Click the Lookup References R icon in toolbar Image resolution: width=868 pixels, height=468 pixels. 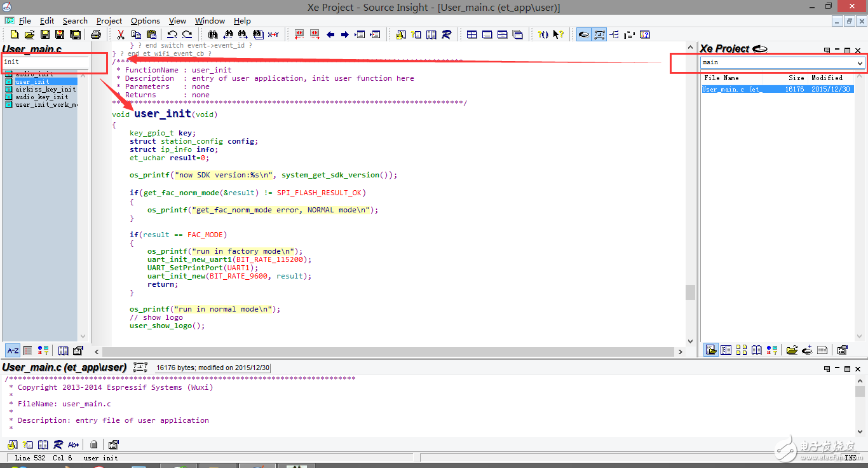[x=447, y=34]
